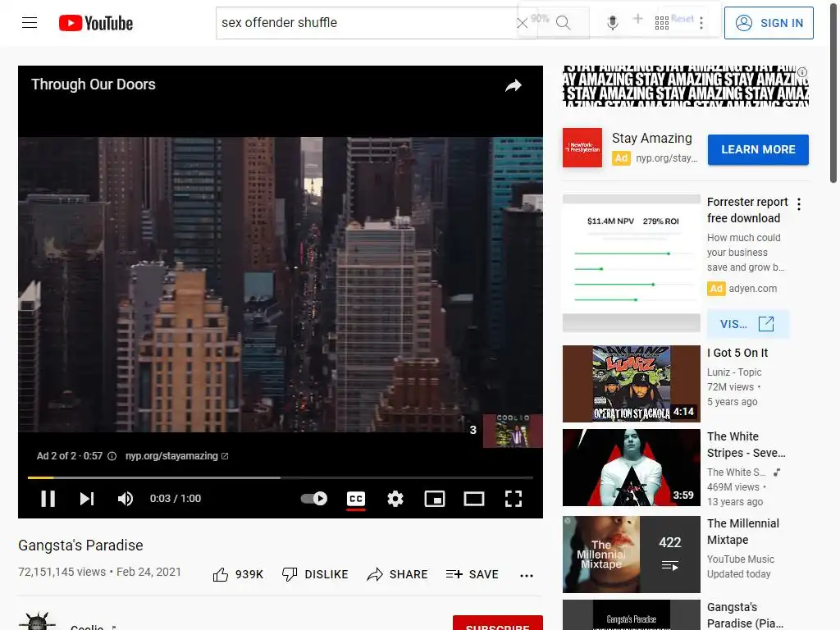Toggle closed captions CC button
This screenshot has width=840, height=630.
[356, 499]
